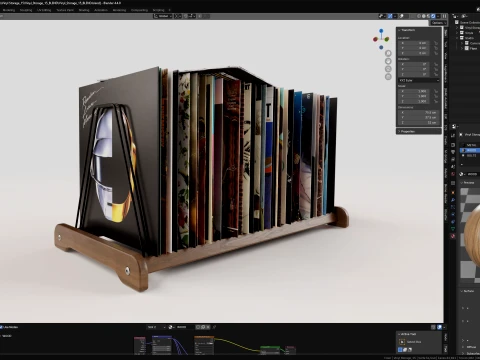
Task: Open the Output properties tab icon
Action: click(453, 152)
